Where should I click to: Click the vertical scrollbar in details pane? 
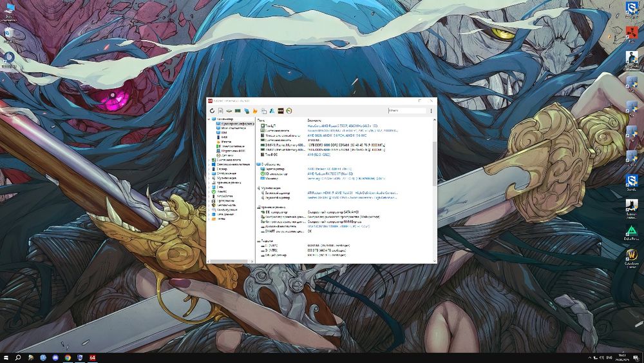coord(435,164)
